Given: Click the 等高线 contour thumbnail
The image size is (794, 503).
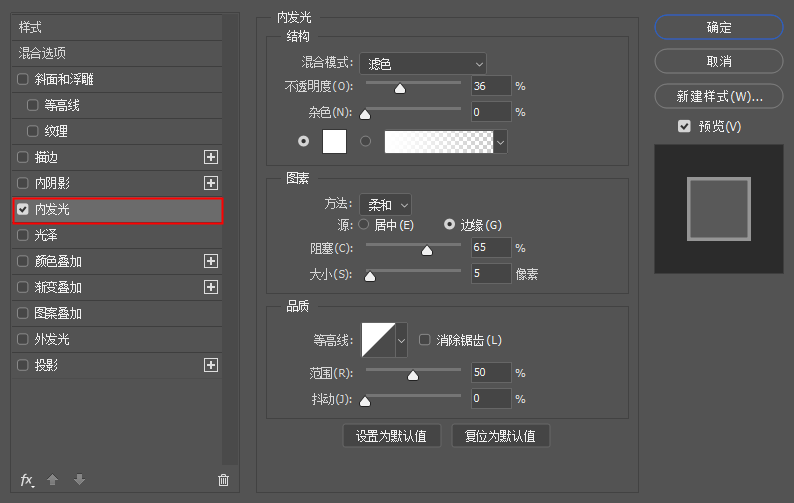Looking at the screenshot, I should tap(378, 340).
